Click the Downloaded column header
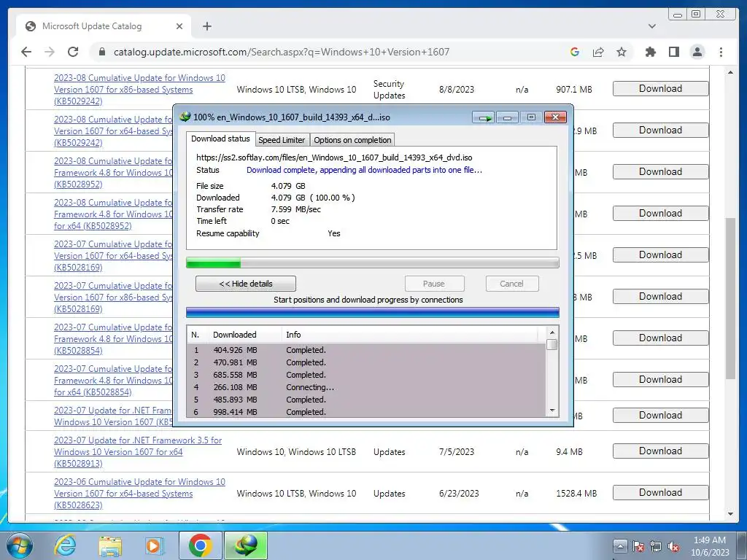 [245, 335]
